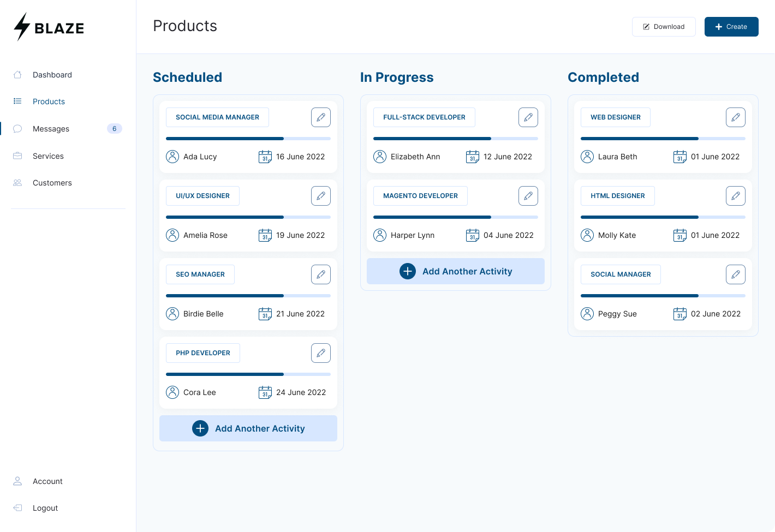Add Another Activity in the Scheduled column
Screen dimensions: 775x532
click(x=248, y=428)
